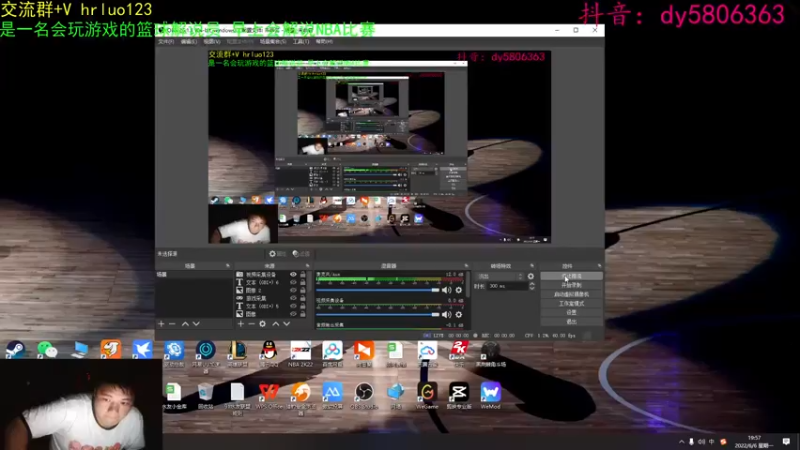Pop out the Scene Transitions dock panel
Viewport: 800px width, 450px height.
tap(532, 266)
